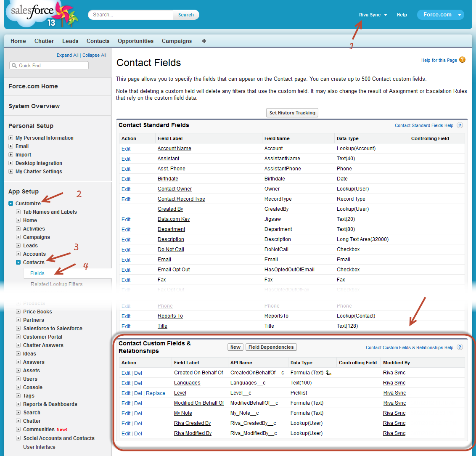Screen dimensions: 476x456
Task: Click Collapse All link
Action: (95, 55)
